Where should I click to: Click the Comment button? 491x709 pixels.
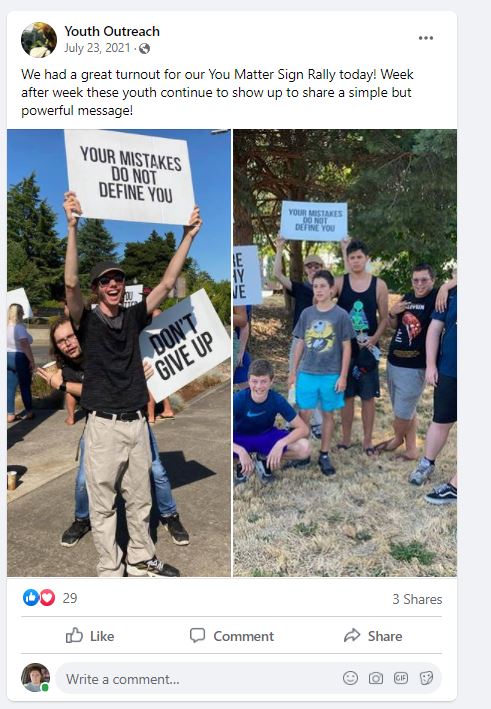[231, 636]
